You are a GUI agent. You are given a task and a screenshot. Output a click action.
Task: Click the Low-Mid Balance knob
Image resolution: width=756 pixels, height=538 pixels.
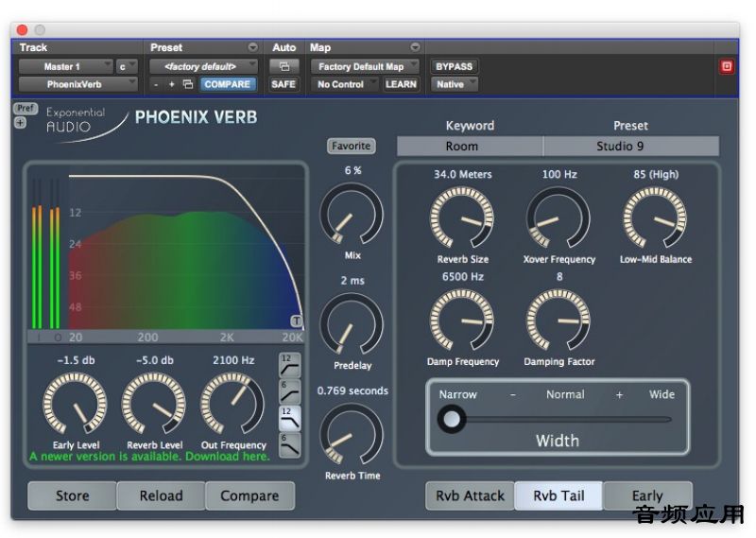(655, 217)
